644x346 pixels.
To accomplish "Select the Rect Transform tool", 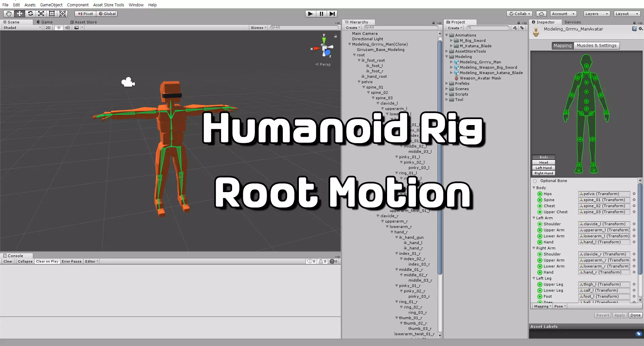I will (x=52, y=14).
